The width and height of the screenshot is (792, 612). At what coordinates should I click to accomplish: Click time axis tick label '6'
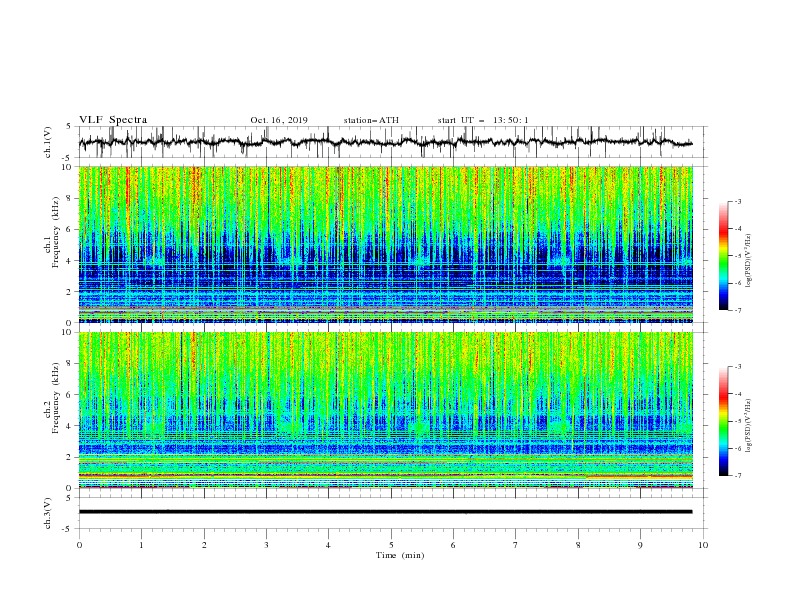tap(453, 545)
